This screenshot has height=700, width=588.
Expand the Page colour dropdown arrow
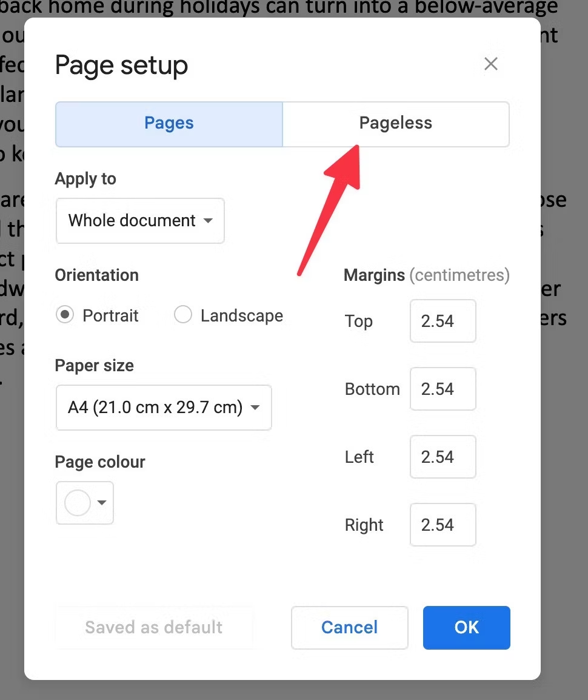pos(102,503)
